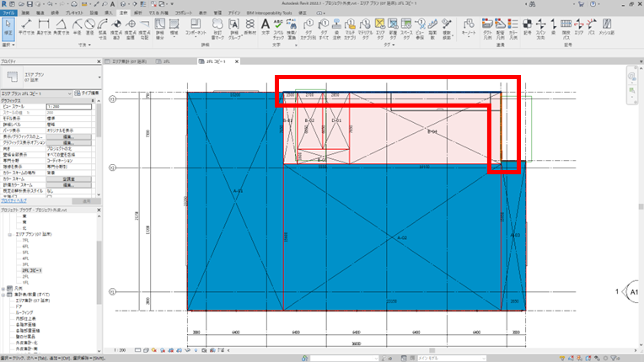The width and height of the screenshot is (644, 362).
Task: Select the Symbol (記号) tool
Action: click(x=528, y=27)
